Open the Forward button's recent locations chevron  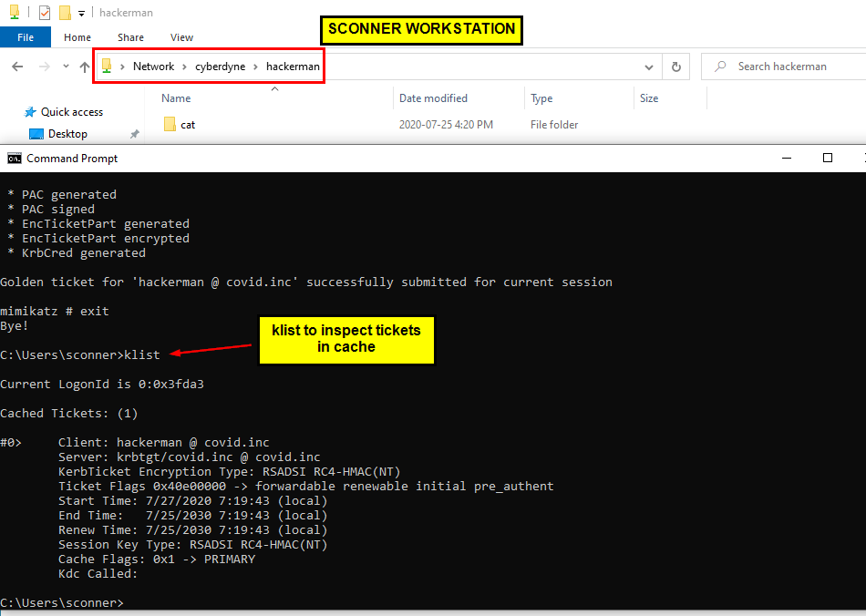[65, 66]
